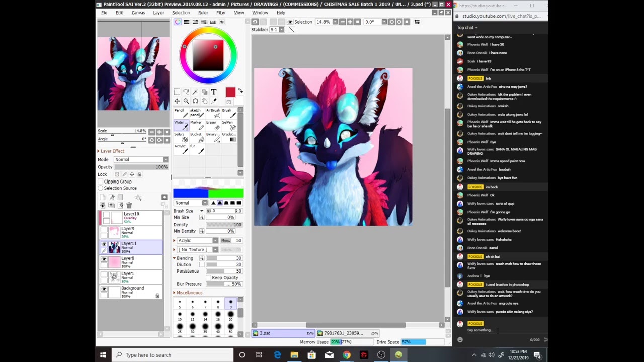
Task: Collapse the Blending section
Action: (175, 258)
